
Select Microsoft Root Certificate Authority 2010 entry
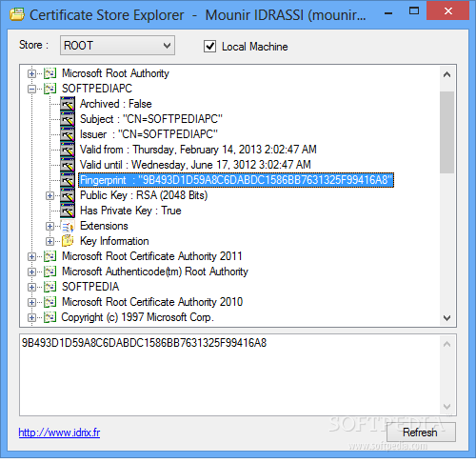click(152, 302)
